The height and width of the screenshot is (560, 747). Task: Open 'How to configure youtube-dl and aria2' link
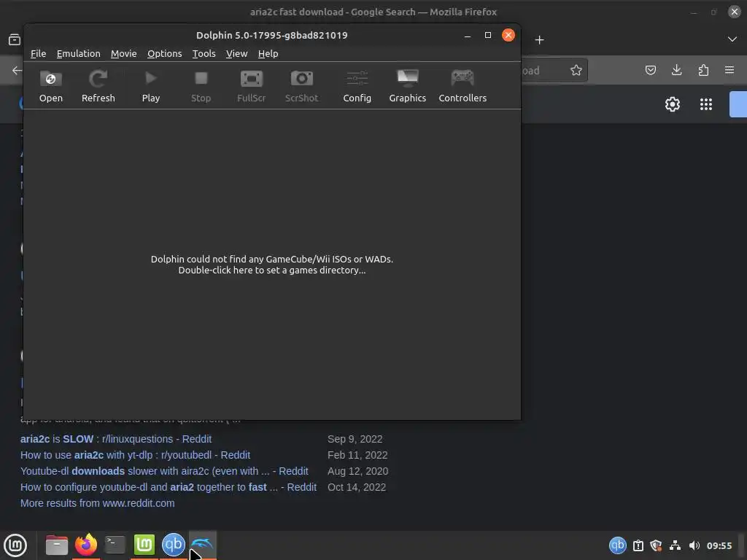(x=169, y=488)
